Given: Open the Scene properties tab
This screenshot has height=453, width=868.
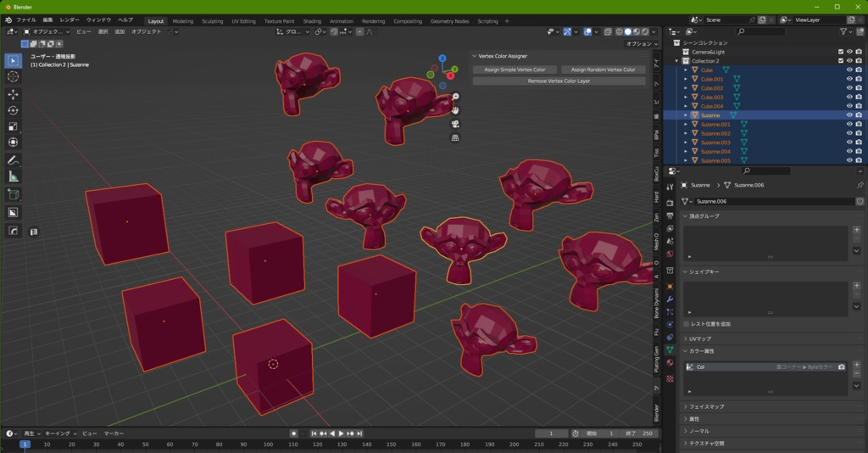Looking at the screenshot, I should click(670, 241).
